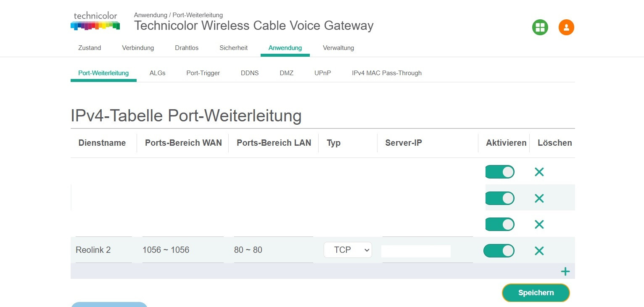The width and height of the screenshot is (644, 307).
Task: Click the Server-IP field for Reolink 2
Action: (416, 251)
